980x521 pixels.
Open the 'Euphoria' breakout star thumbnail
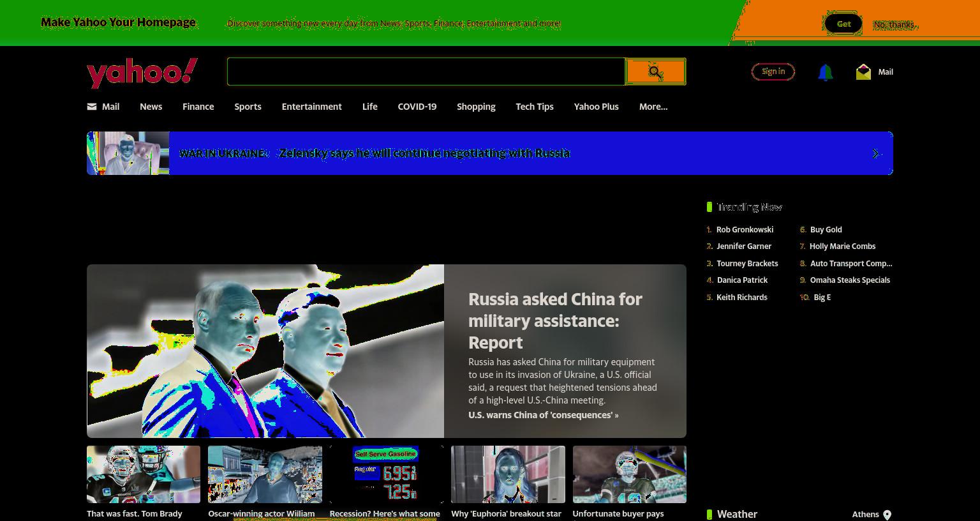tap(508, 474)
